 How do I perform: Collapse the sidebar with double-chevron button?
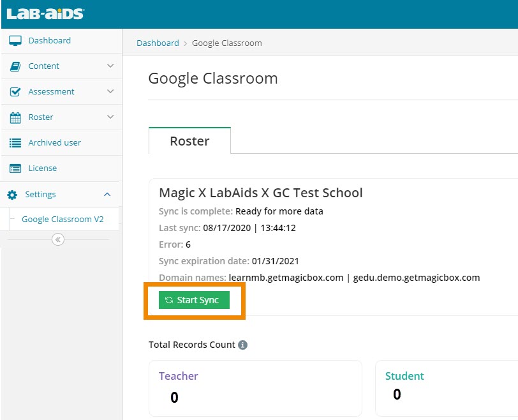pos(58,239)
